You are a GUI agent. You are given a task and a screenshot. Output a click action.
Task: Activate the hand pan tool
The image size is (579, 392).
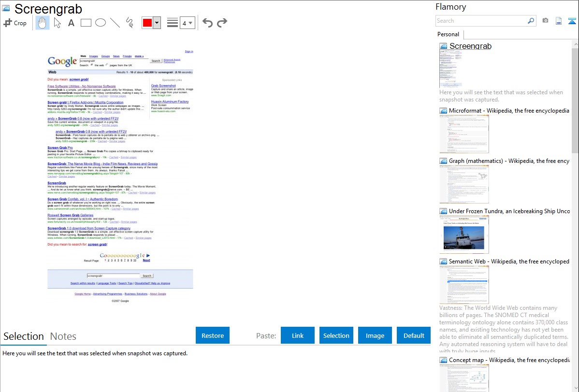point(43,23)
